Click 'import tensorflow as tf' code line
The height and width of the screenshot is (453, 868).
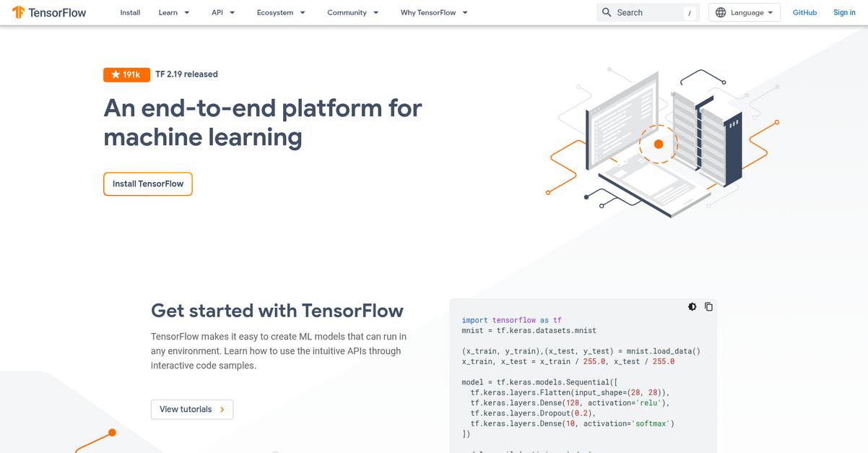(x=512, y=320)
